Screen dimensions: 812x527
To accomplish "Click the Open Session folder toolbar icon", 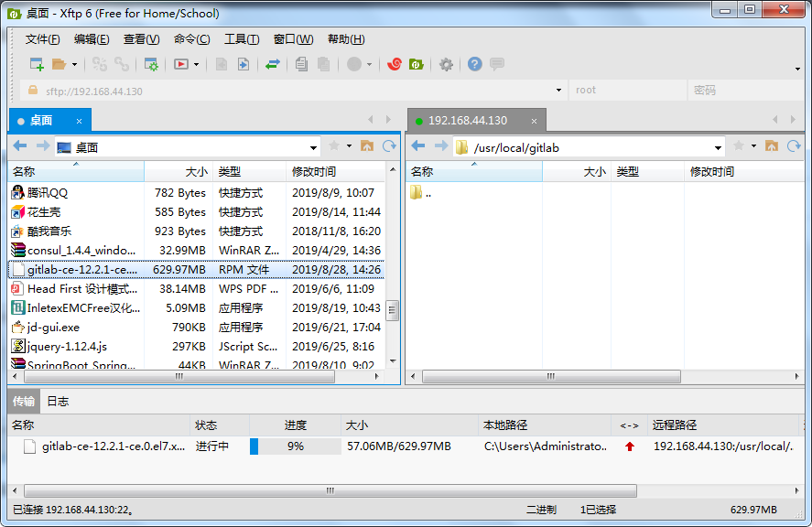I will point(59,64).
